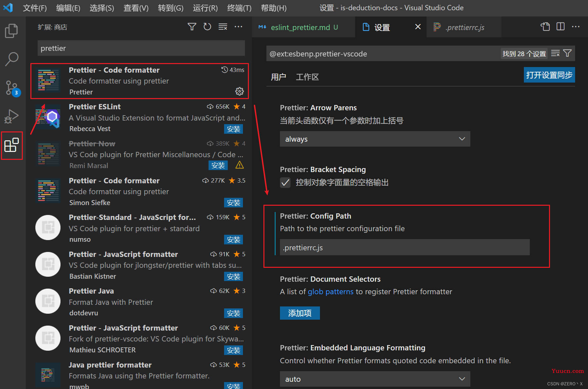The width and height of the screenshot is (588, 389).
Task: Open settings as JSON file
Action: [x=545, y=27]
